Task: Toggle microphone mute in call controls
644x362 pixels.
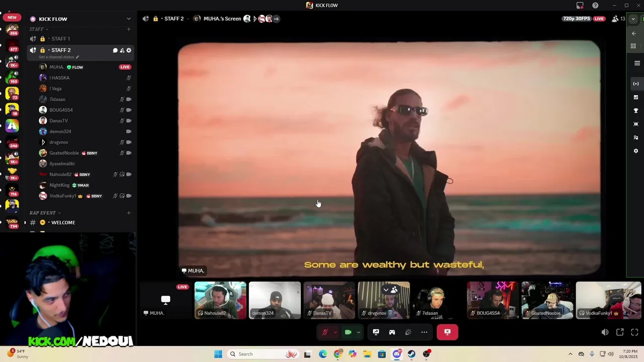Action: point(325,332)
